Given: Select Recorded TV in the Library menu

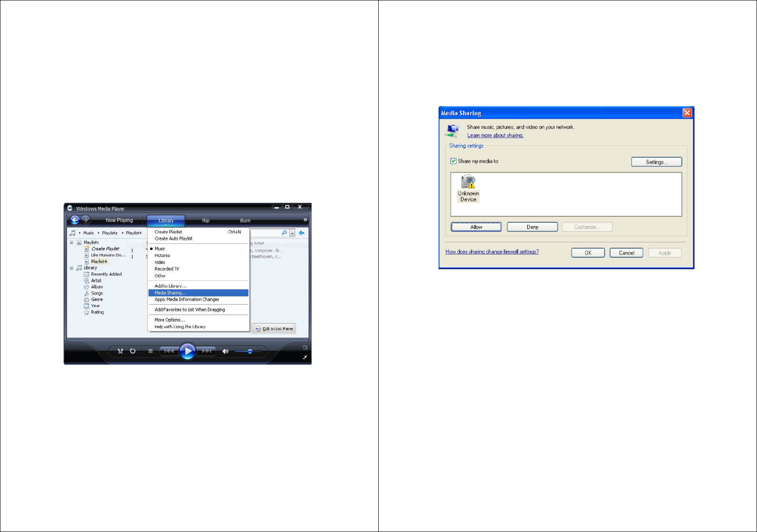Looking at the screenshot, I should pyautogui.click(x=198, y=269).
